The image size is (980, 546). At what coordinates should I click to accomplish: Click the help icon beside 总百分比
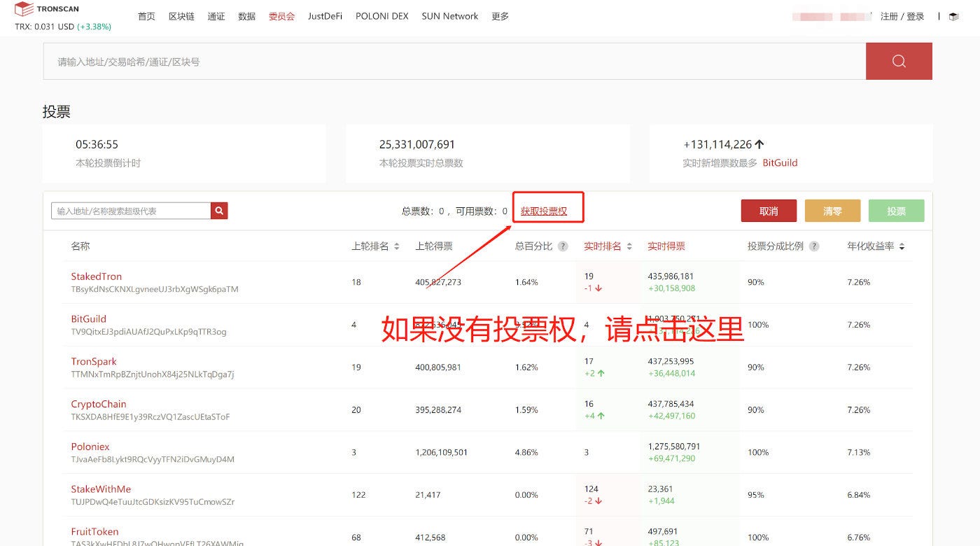563,246
